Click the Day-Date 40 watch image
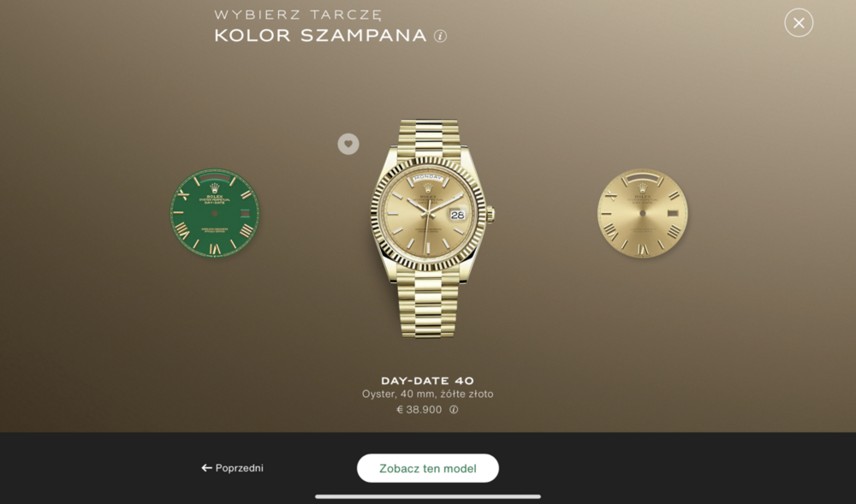The image size is (856, 504). [429, 228]
